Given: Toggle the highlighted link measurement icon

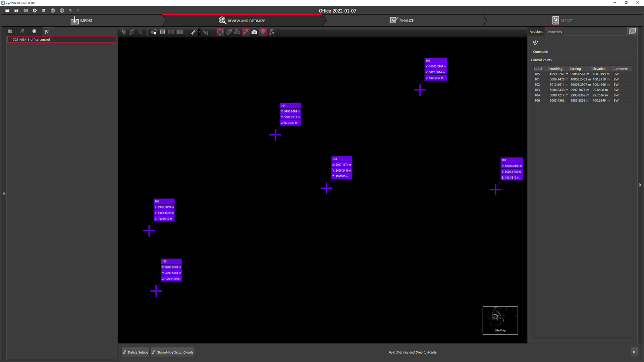Looking at the screenshot, I should coord(246,32).
